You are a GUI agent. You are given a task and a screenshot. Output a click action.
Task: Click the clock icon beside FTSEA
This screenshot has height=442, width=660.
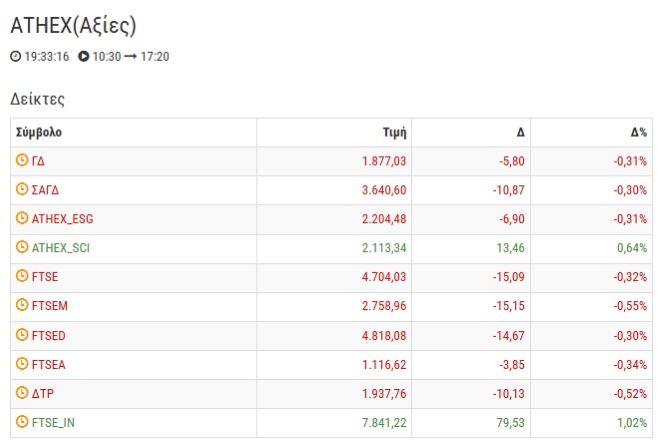point(22,364)
